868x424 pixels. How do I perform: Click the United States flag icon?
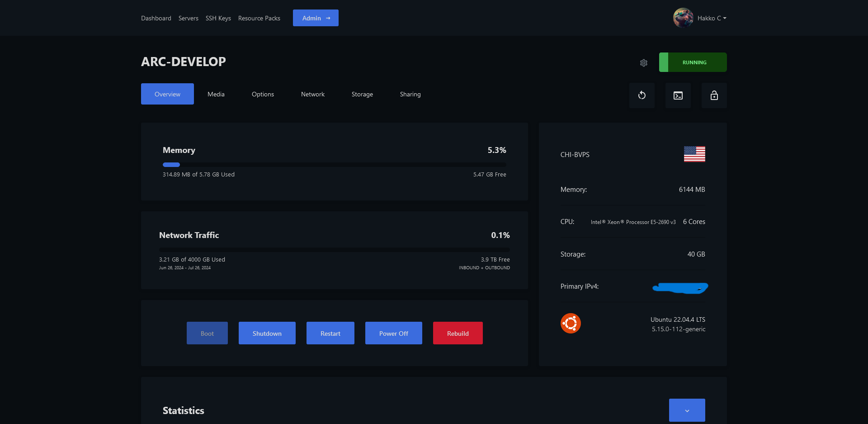point(694,154)
